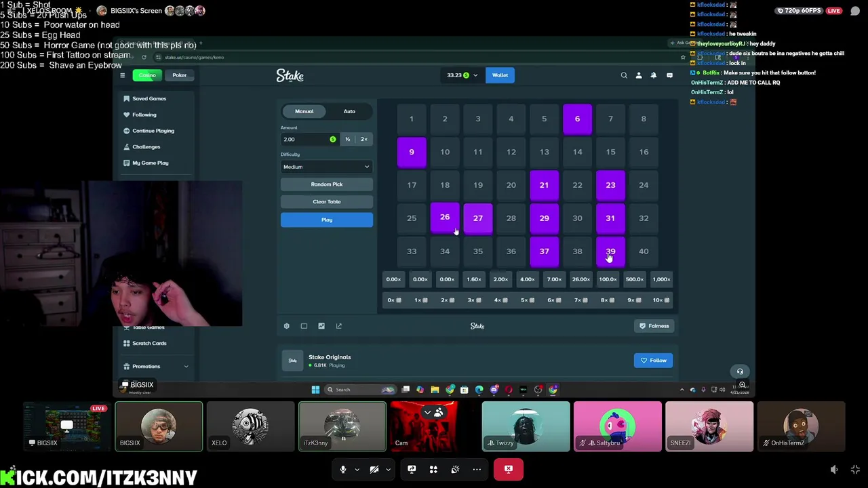This screenshot has height=488, width=868.
Task: Open the Fairness button
Action: 654,326
